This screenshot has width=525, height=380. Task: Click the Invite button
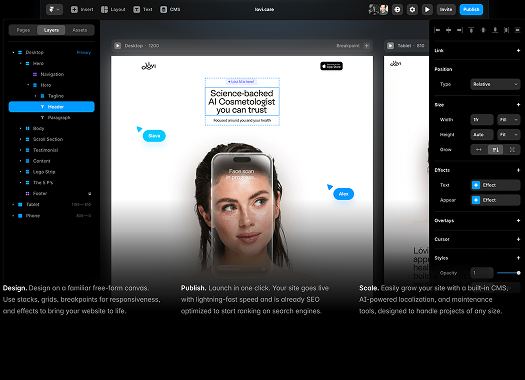pos(446,9)
